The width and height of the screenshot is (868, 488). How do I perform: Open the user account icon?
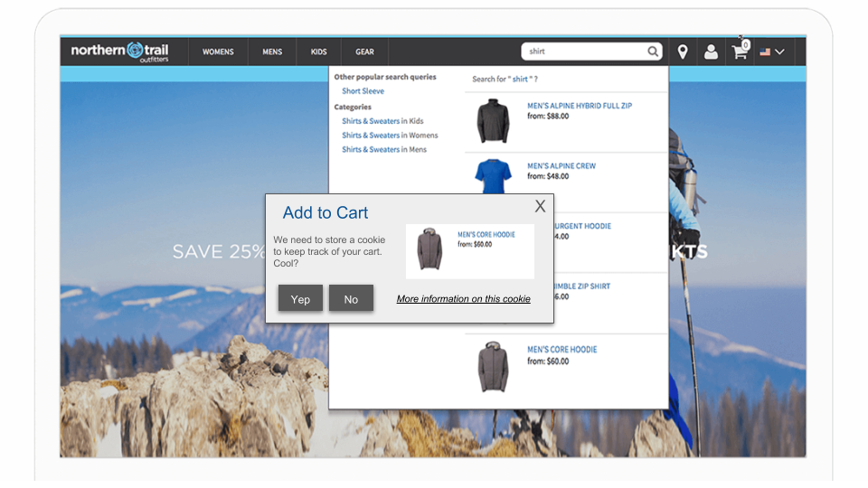coord(711,52)
